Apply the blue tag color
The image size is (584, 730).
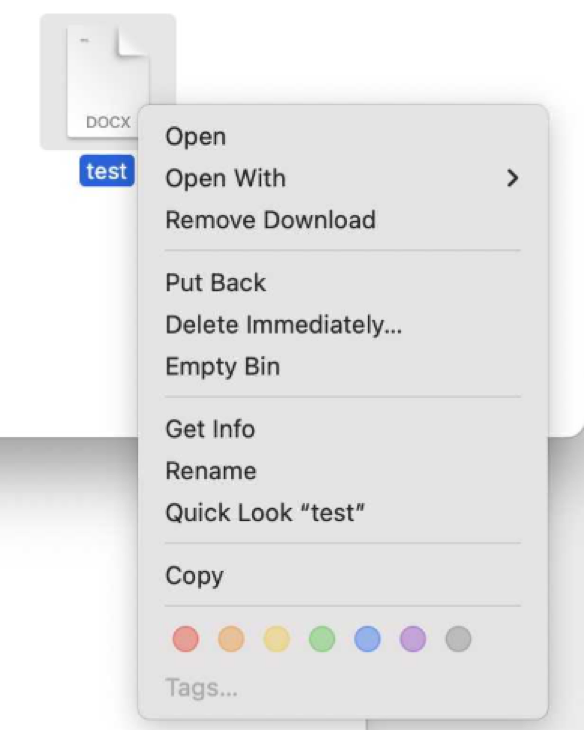click(x=367, y=639)
